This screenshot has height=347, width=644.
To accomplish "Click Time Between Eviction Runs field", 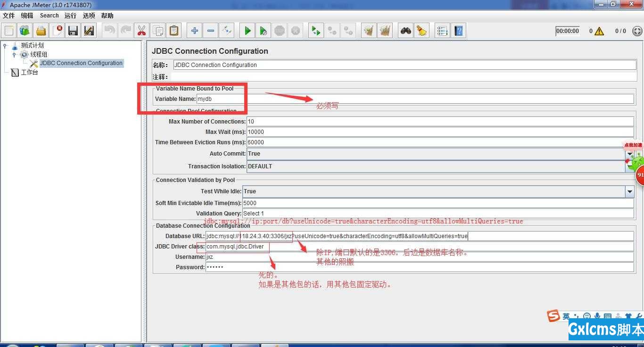I will [x=440, y=142].
